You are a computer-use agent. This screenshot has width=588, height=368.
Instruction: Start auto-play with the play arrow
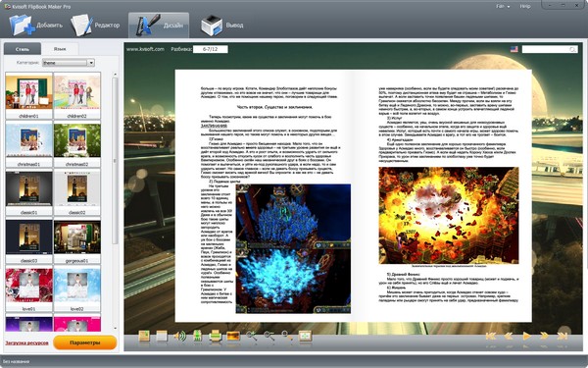526,336
